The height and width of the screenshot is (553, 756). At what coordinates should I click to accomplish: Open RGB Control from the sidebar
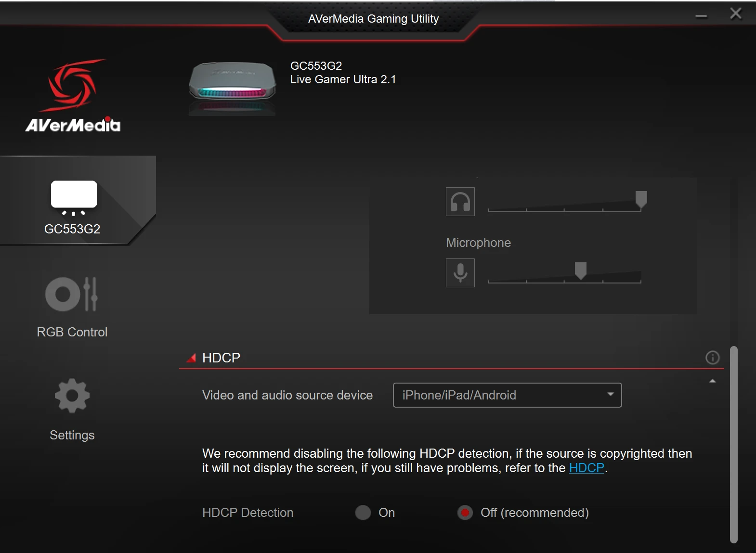72,306
